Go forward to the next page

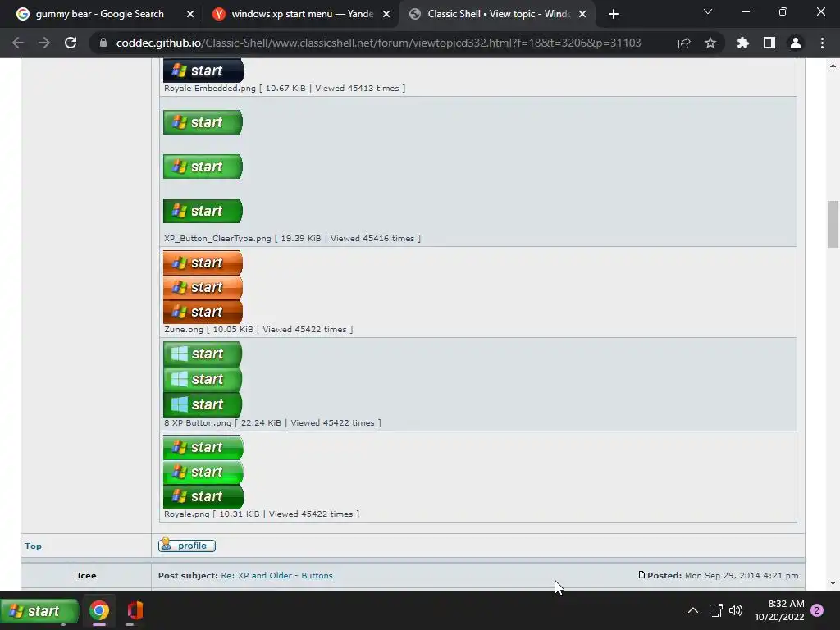(44, 43)
